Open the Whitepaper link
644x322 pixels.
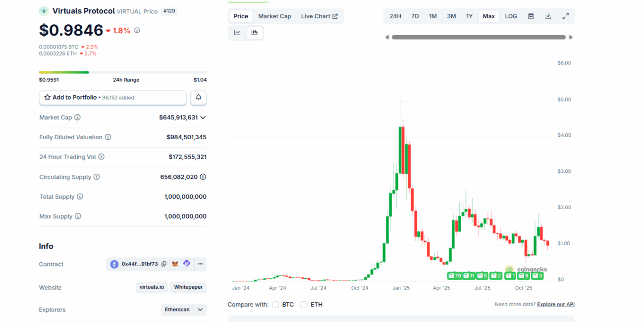click(188, 287)
